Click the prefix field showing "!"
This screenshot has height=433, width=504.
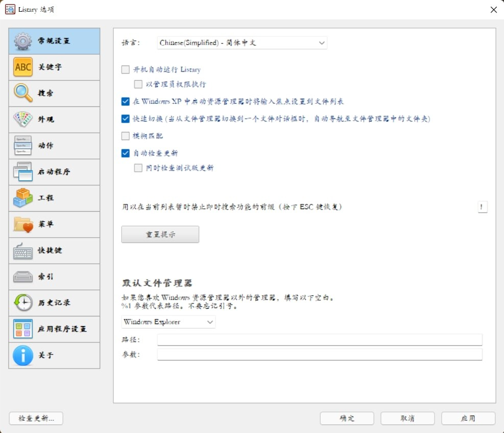(483, 207)
